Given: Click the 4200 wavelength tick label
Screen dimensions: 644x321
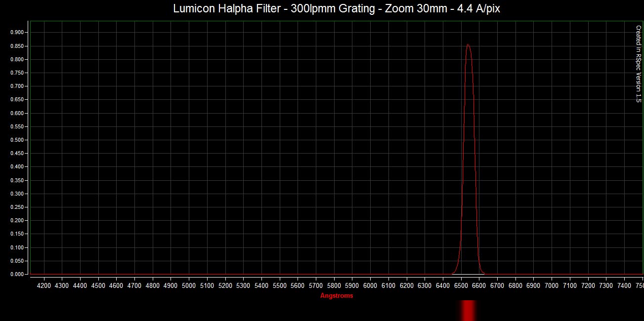Looking at the screenshot, I should point(44,285).
